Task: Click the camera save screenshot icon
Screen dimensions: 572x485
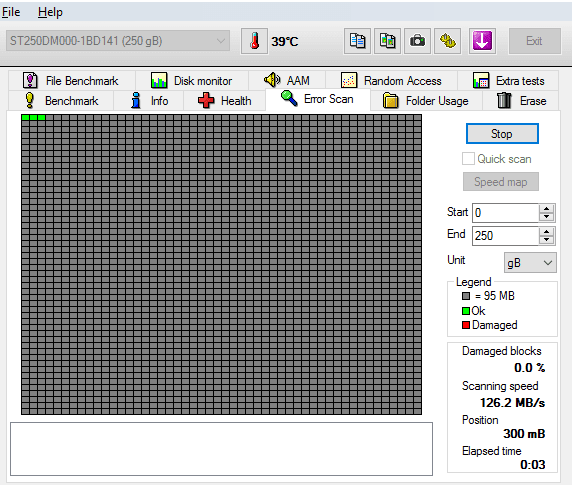Action: [x=417, y=41]
